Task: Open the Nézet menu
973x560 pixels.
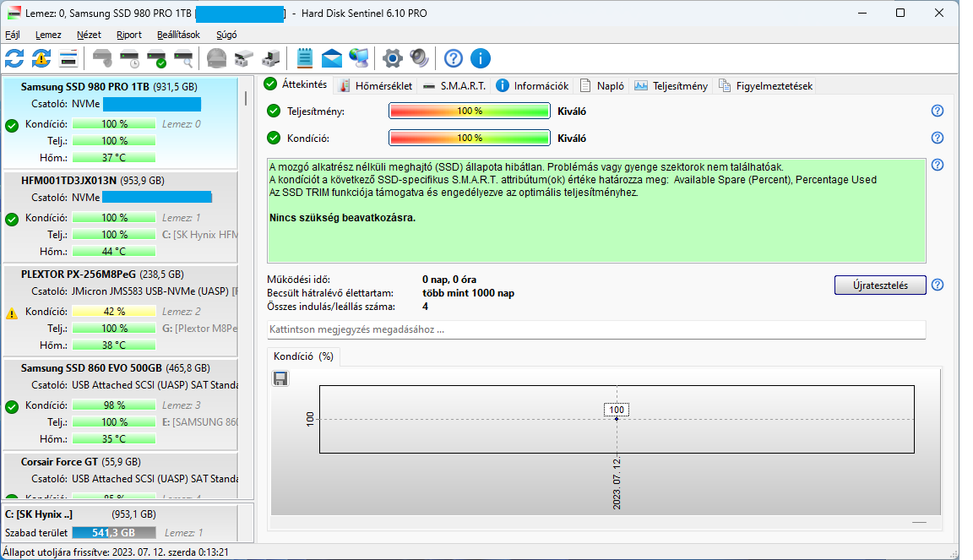Action: coord(89,35)
